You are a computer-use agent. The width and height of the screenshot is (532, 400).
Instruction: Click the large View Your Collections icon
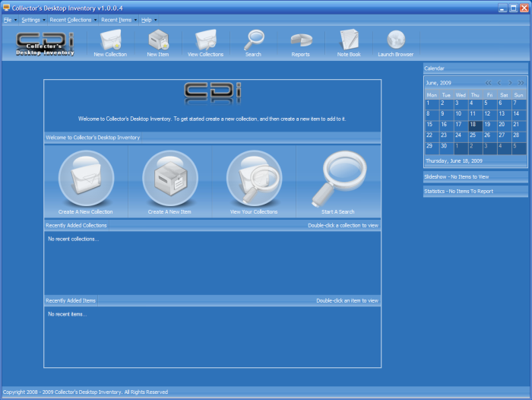(254, 178)
